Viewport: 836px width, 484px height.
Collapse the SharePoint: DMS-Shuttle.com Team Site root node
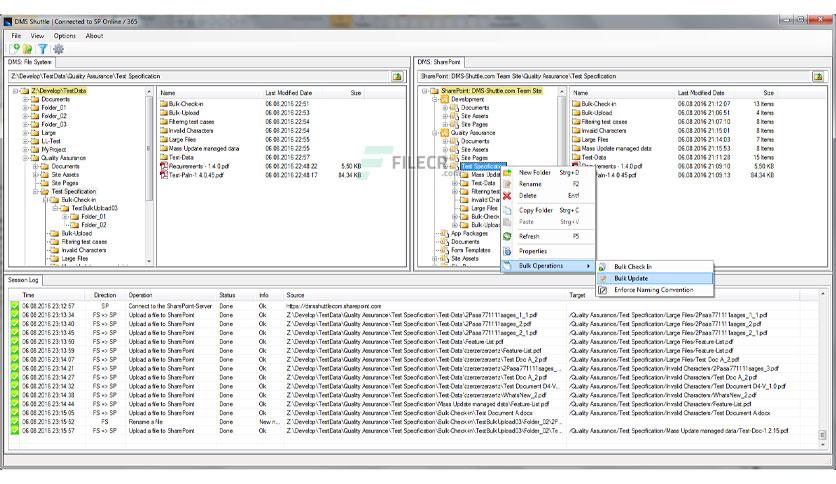point(425,91)
